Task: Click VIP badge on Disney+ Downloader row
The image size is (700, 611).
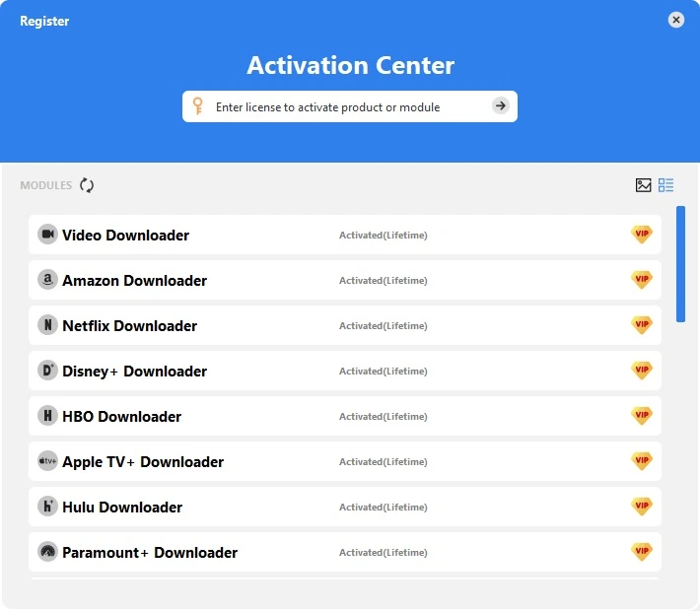Action: click(x=642, y=371)
